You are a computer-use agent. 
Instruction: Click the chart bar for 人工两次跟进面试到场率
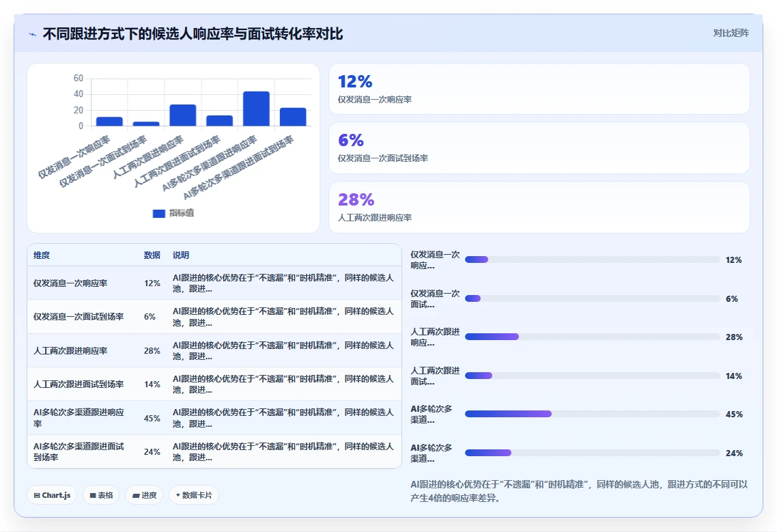coord(220,120)
